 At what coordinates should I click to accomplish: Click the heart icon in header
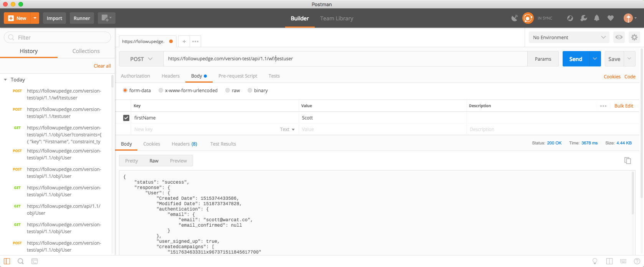coord(611,18)
